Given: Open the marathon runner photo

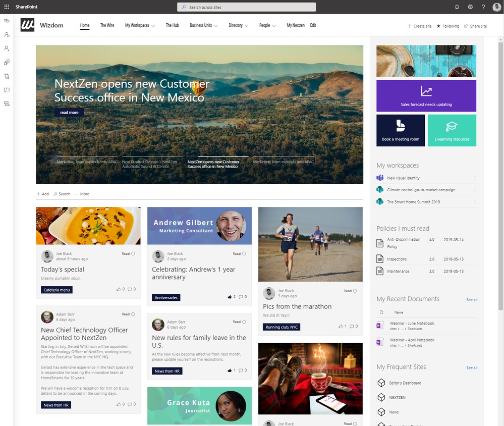Looking at the screenshot, I should point(310,244).
